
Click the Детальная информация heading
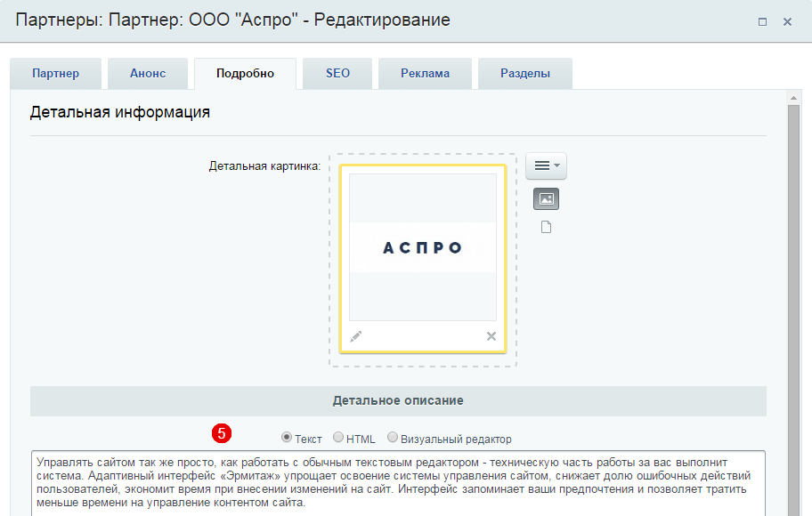pos(119,112)
